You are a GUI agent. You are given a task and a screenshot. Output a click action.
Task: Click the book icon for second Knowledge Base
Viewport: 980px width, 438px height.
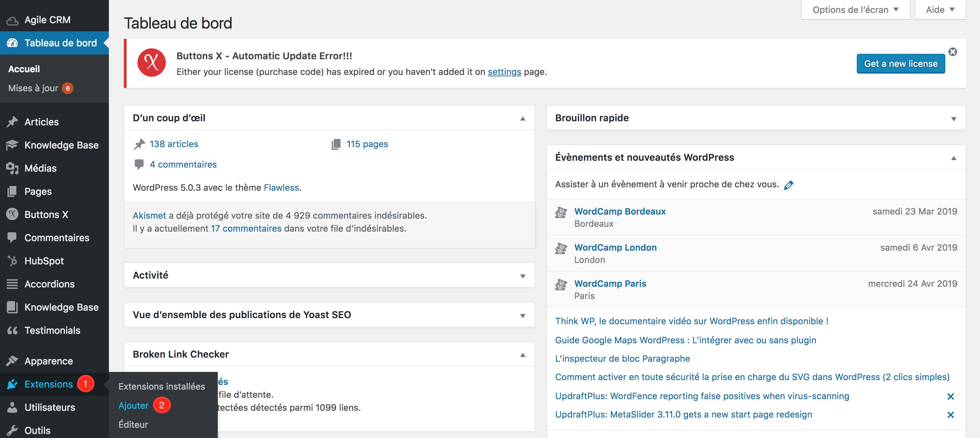click(12, 307)
